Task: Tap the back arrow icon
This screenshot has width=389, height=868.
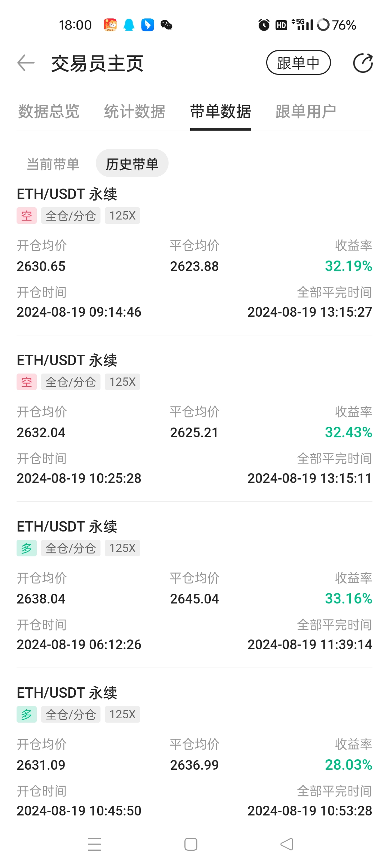Action: click(26, 63)
